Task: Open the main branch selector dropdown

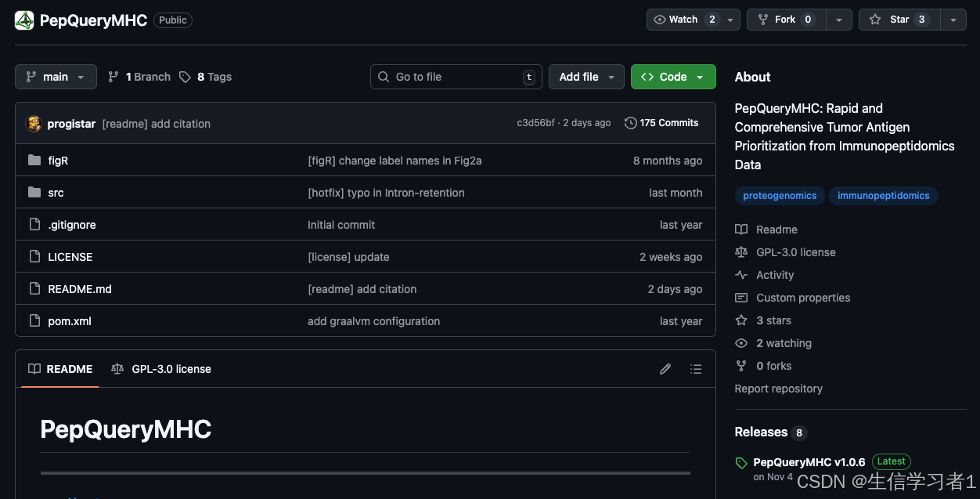Action: [x=56, y=77]
